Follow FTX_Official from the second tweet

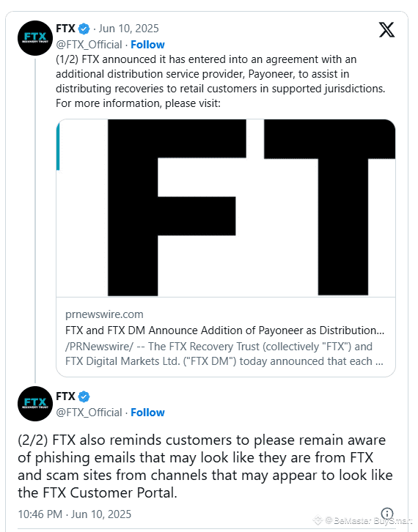coord(147,413)
